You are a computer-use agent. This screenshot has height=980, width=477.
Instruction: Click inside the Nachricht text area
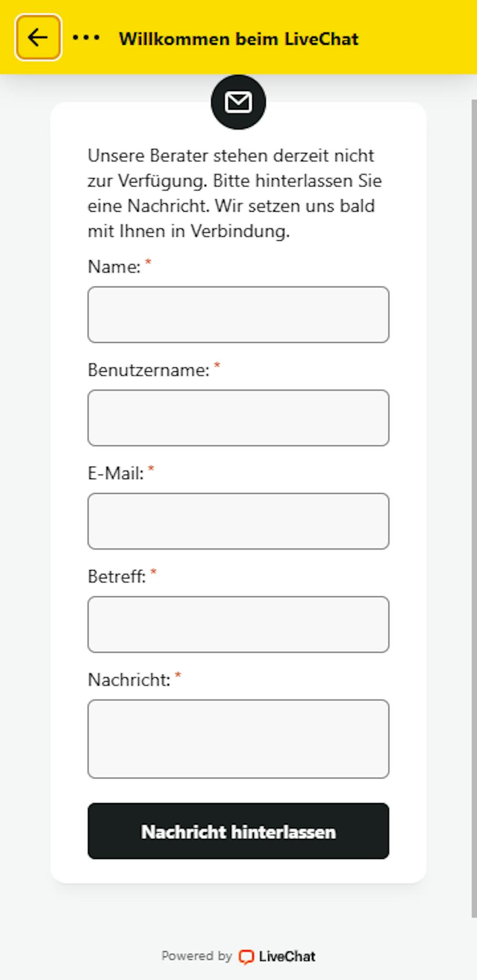(238, 739)
